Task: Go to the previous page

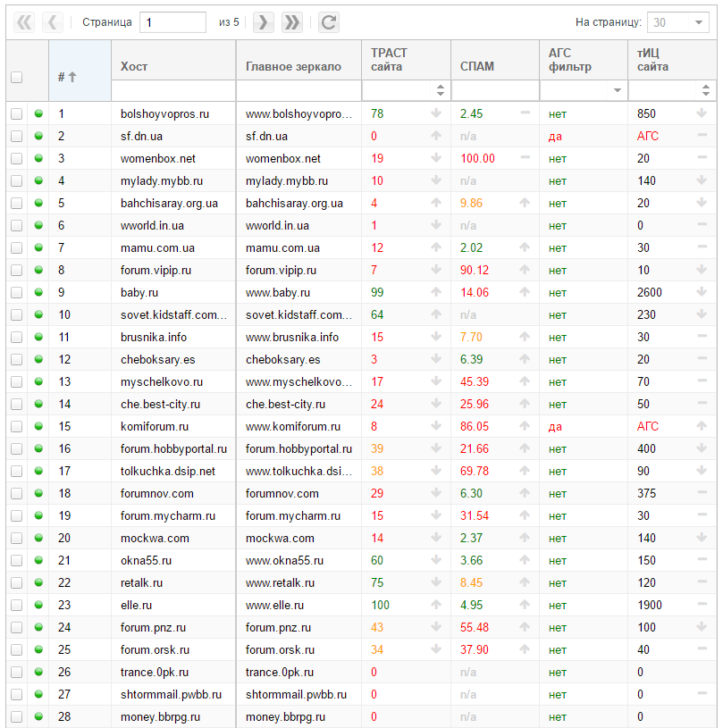Action: pyautogui.click(x=53, y=22)
